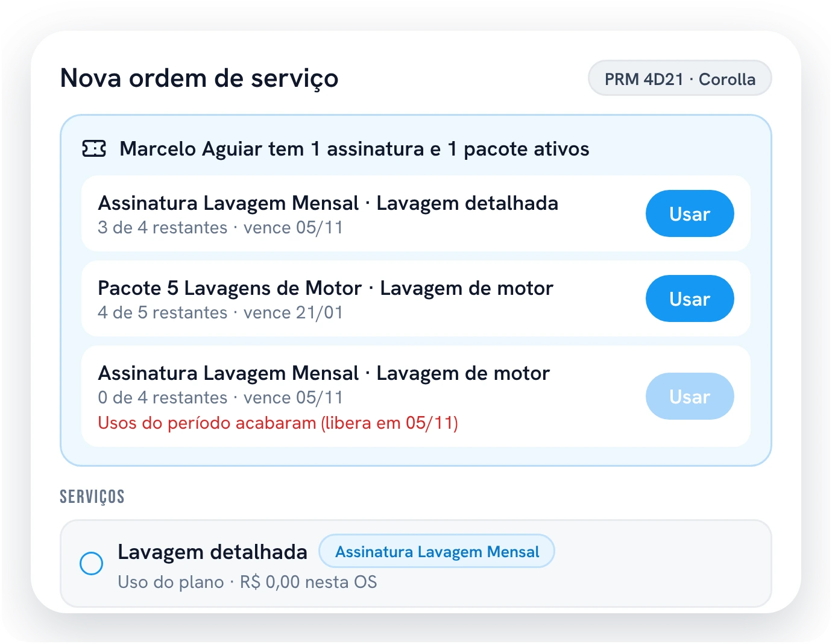Click the red warning Usos do período acabaram

[x=278, y=423]
